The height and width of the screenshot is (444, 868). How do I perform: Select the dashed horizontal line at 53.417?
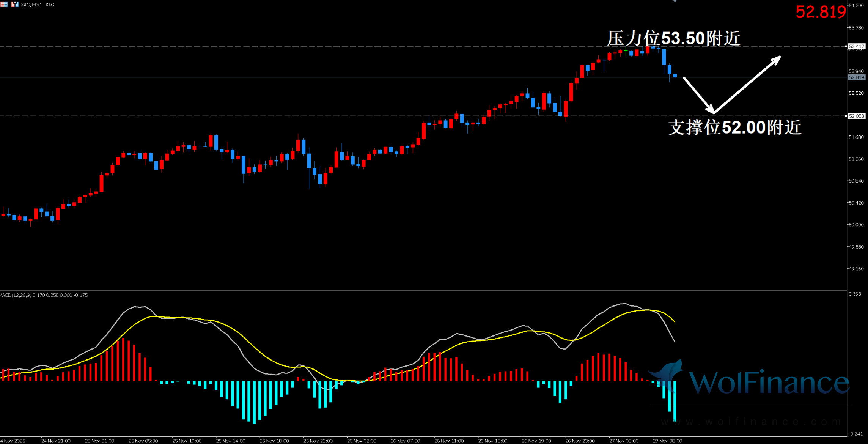[x=303, y=46]
